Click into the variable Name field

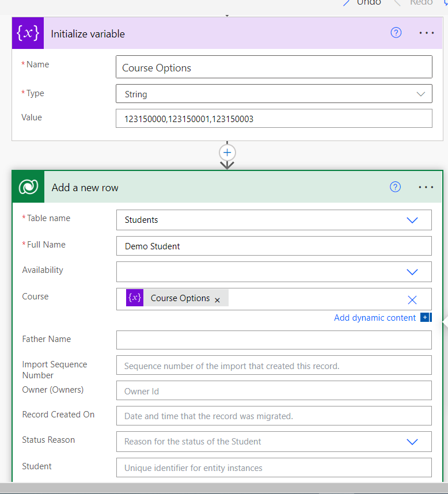click(x=274, y=67)
